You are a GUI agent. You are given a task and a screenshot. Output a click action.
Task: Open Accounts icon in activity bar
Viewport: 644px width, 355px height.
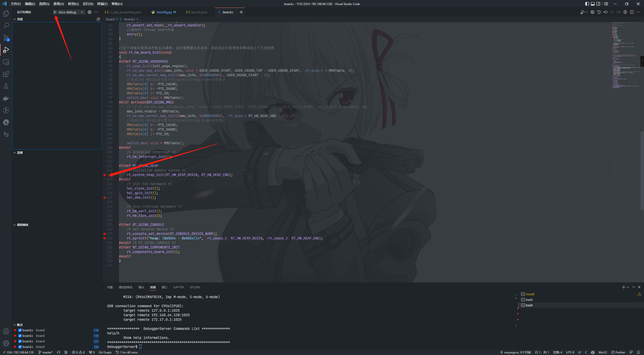[6, 331]
